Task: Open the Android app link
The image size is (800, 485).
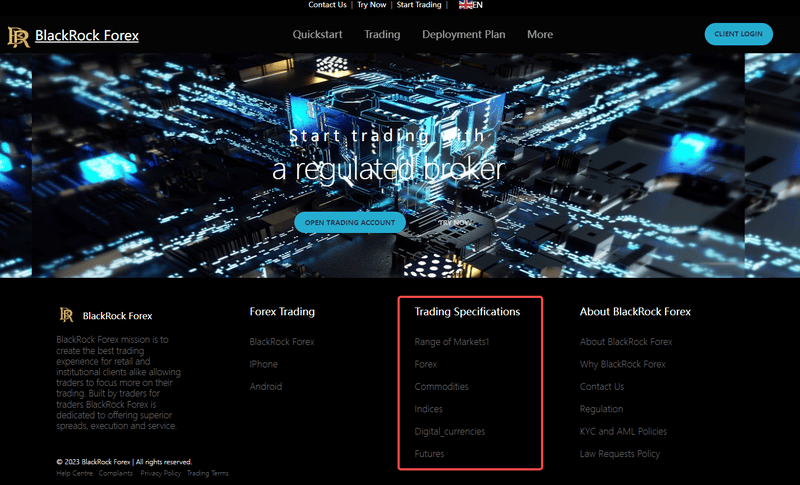Action: click(265, 387)
